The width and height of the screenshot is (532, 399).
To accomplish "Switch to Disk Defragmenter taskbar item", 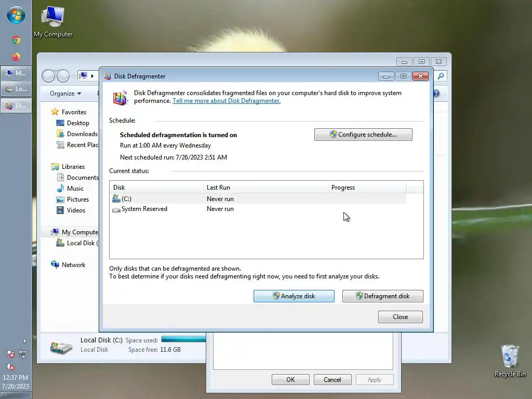I will (16, 105).
